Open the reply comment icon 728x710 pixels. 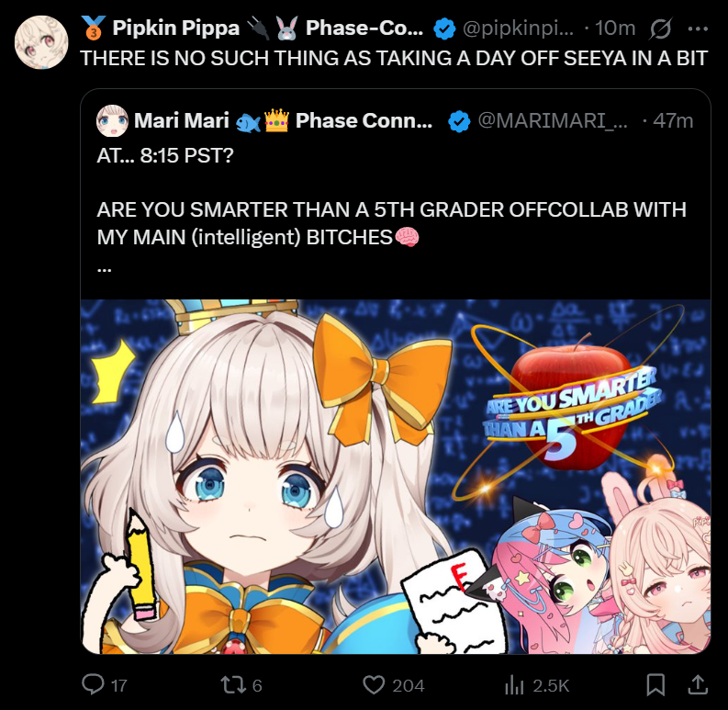coord(93,684)
